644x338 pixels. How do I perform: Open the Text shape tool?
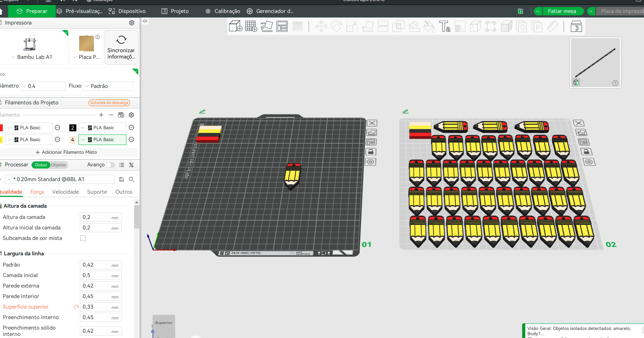click(x=445, y=26)
